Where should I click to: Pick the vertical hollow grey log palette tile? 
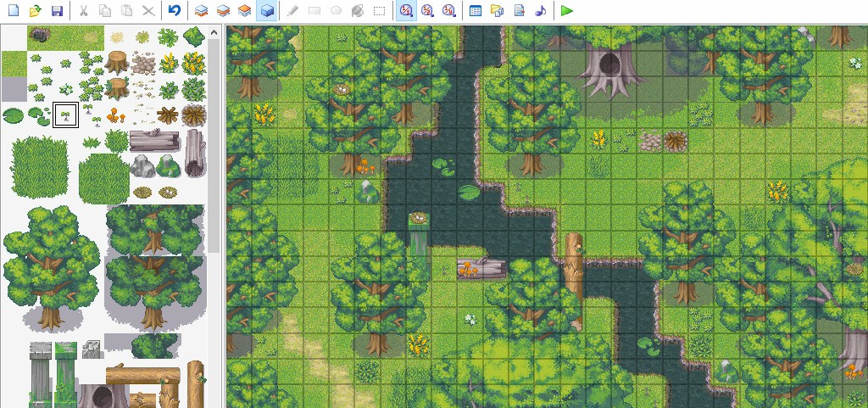click(194, 153)
